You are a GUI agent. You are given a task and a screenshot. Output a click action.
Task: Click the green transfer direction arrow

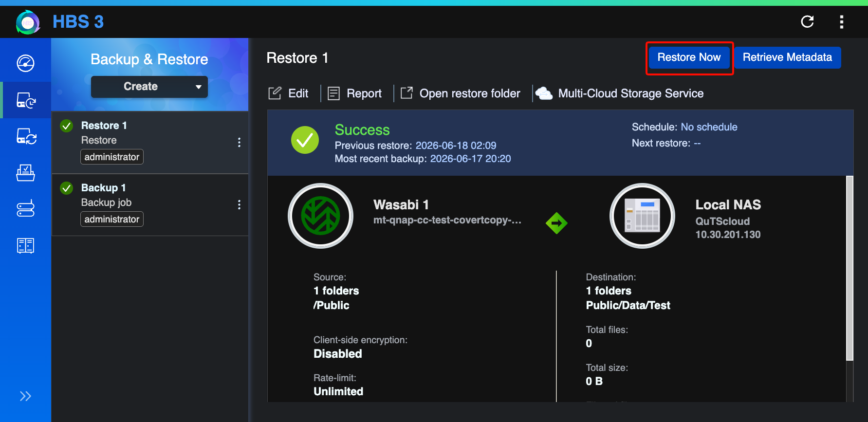pyautogui.click(x=556, y=223)
